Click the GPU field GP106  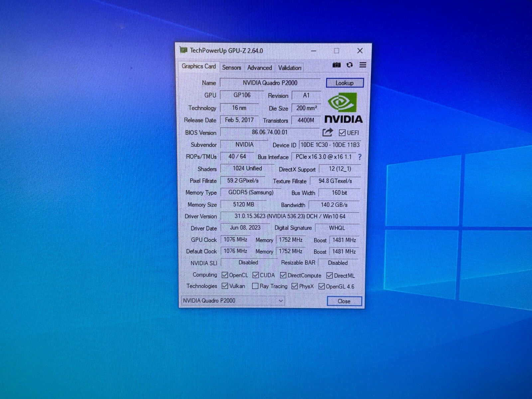pos(242,95)
